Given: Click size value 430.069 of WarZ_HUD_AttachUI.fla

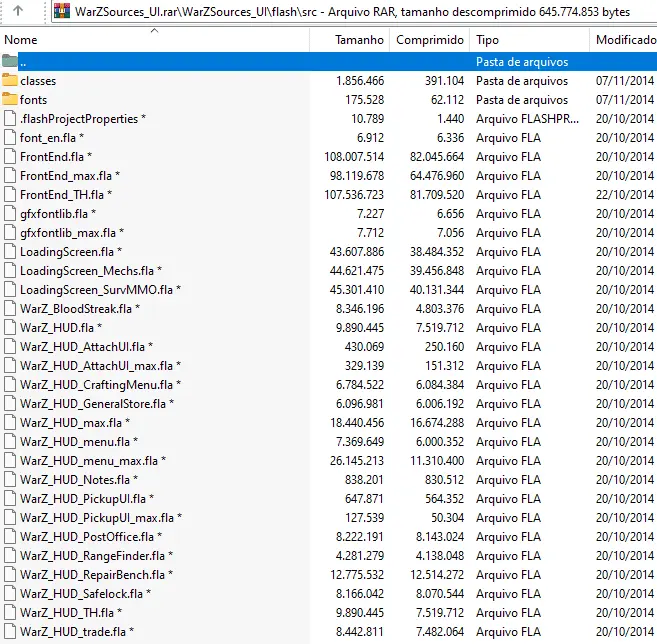Looking at the screenshot, I should (365, 347).
